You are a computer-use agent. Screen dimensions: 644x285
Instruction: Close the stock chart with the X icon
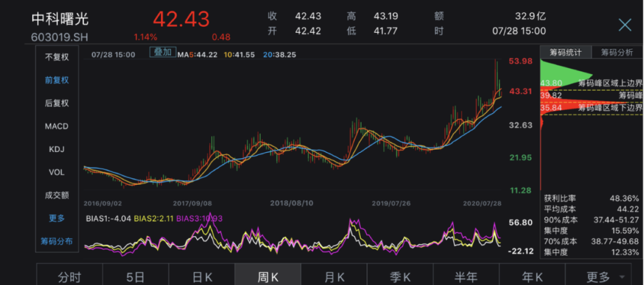[624, 24]
